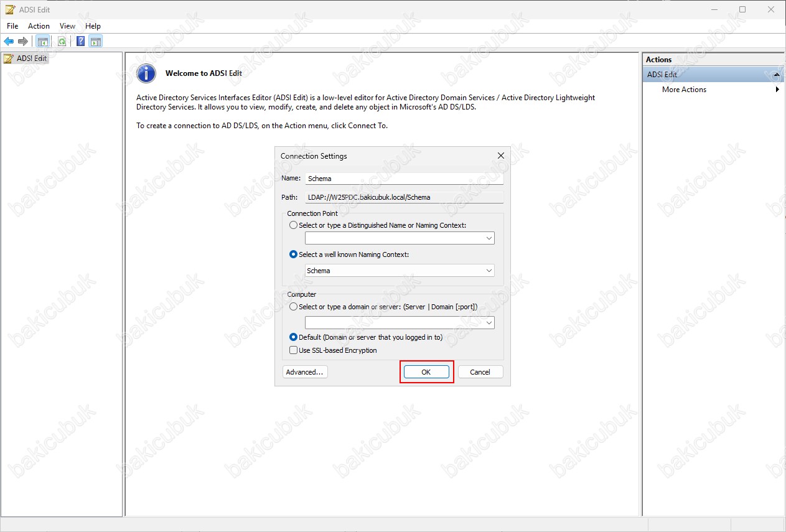Click OK in Connection Settings
This screenshot has height=532, width=786.
coord(426,372)
